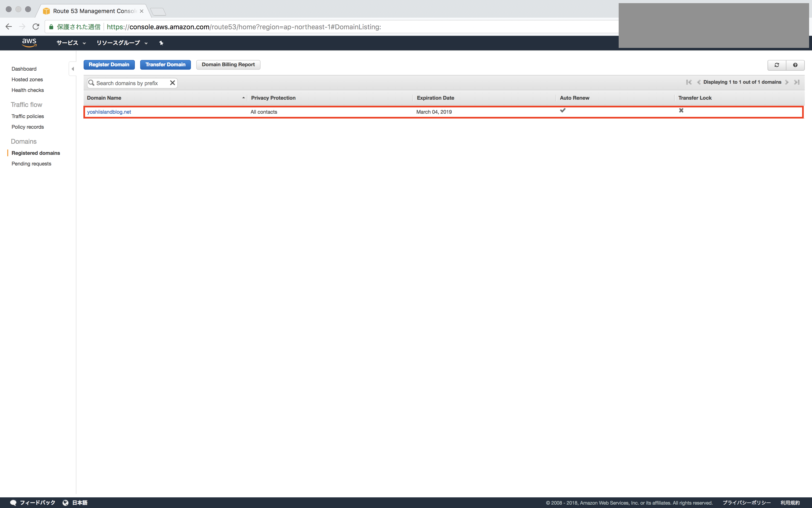Open Pending requests in sidebar
The height and width of the screenshot is (508, 812).
(31, 164)
